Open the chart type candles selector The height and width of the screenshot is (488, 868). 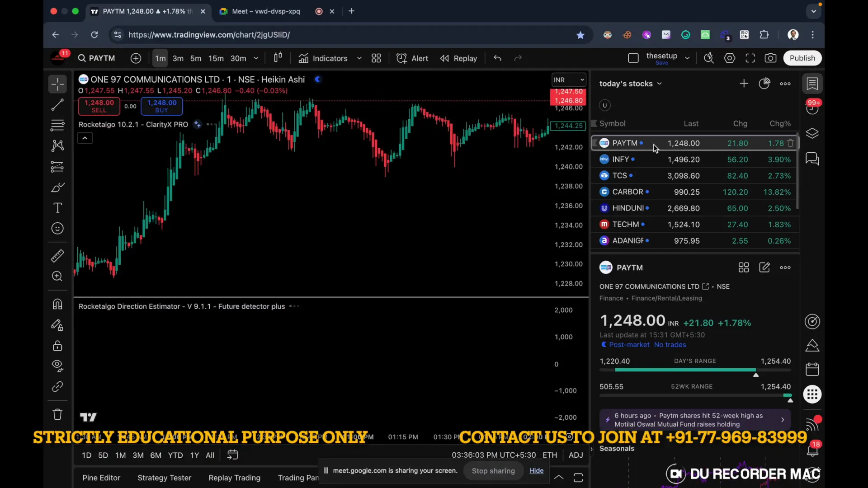click(x=278, y=58)
